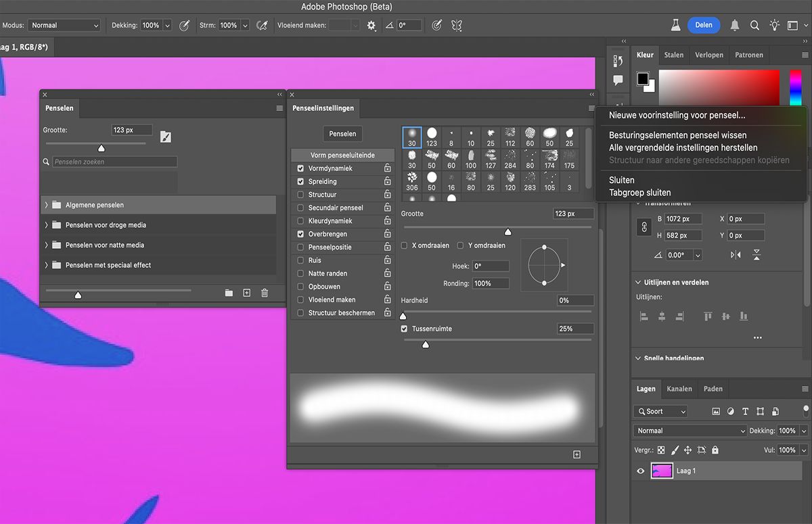Screen dimensions: 812x524
Task: Collapse Uitlijnen en verdelen section
Action: point(639,283)
